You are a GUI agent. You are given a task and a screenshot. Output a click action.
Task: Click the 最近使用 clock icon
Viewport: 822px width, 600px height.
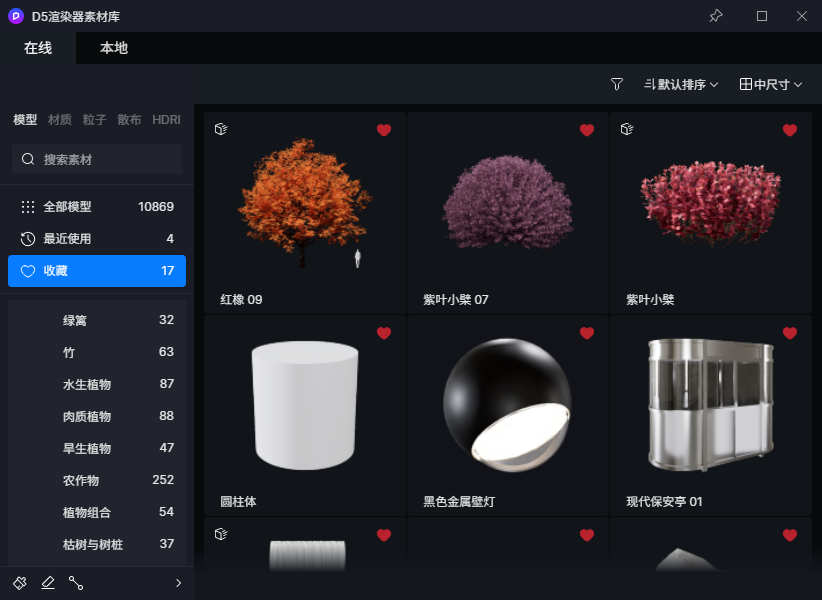[28, 239]
